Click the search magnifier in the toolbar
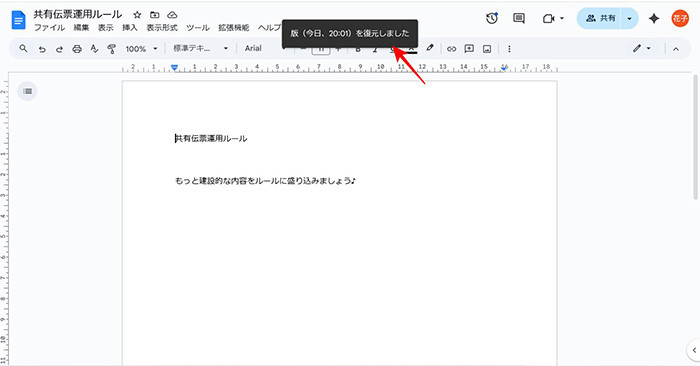Image resolution: width=700 pixels, height=366 pixels. click(24, 48)
